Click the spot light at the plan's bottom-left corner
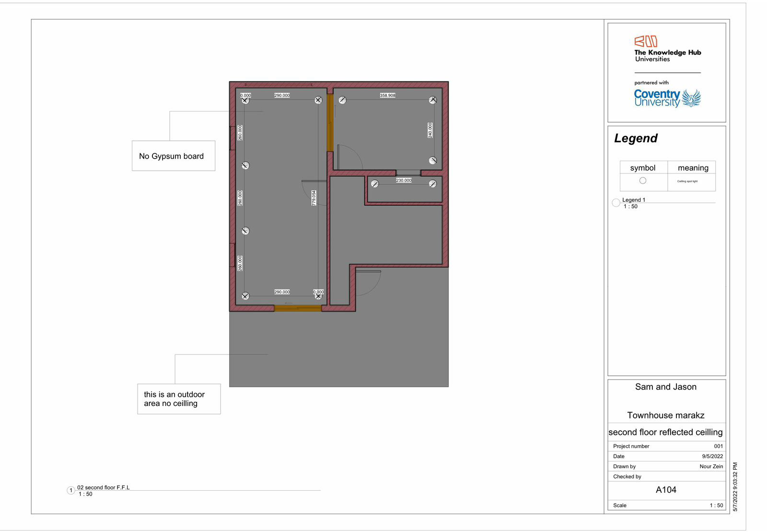 point(245,296)
